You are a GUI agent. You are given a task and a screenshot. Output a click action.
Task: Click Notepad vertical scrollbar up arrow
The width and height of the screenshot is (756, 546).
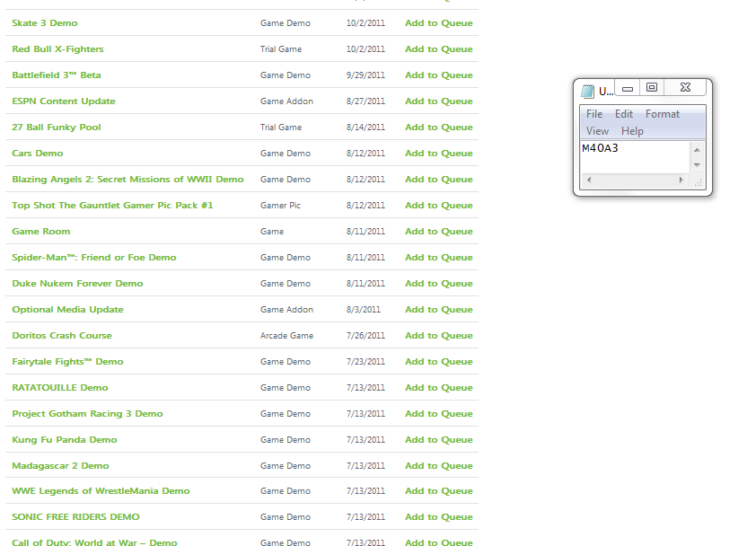point(697,150)
